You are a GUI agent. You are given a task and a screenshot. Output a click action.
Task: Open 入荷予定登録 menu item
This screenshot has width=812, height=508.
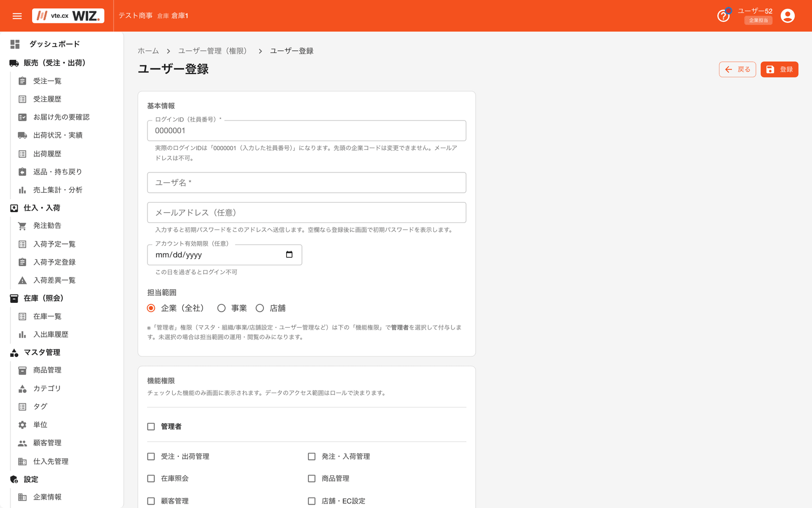(x=54, y=262)
